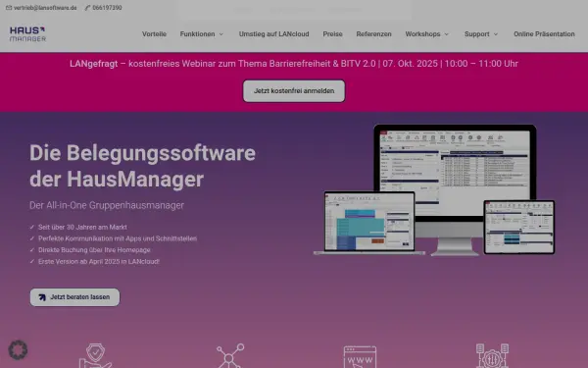Open the cookie settings gear icon

[x=18, y=350]
